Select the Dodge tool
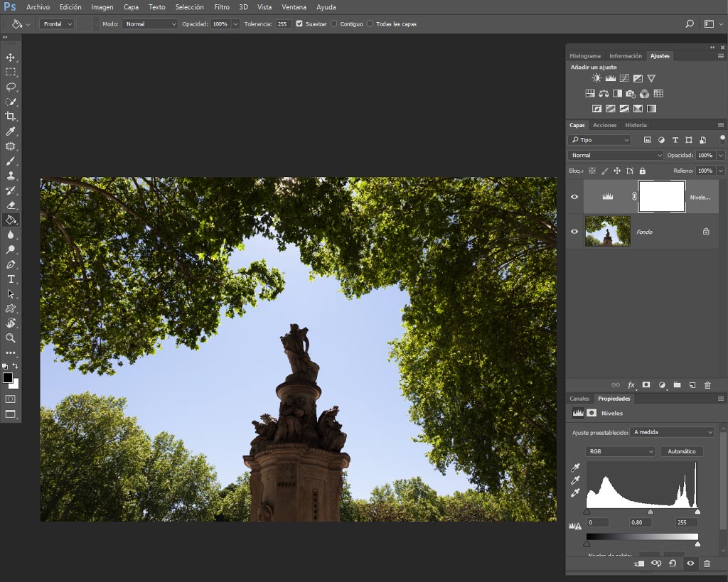This screenshot has width=728, height=582. coord(10,249)
